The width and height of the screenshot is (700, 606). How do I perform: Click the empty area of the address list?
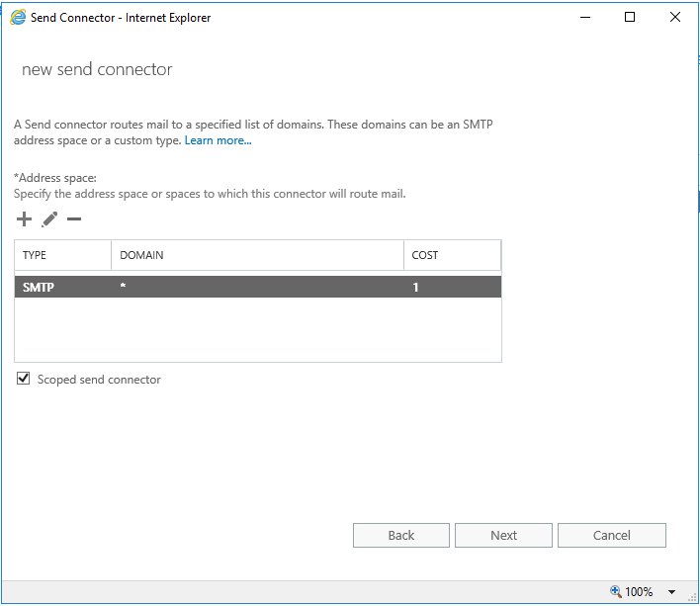click(x=257, y=330)
